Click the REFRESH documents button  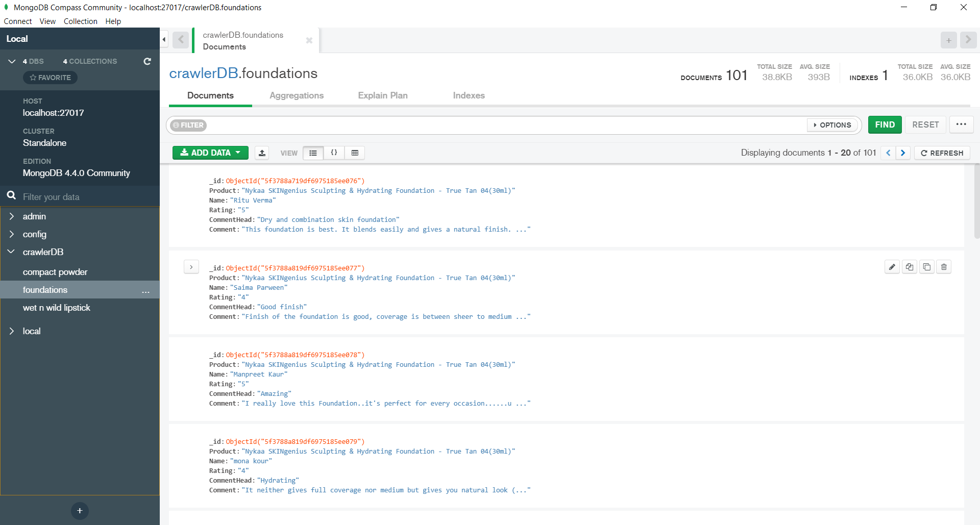[x=942, y=153]
